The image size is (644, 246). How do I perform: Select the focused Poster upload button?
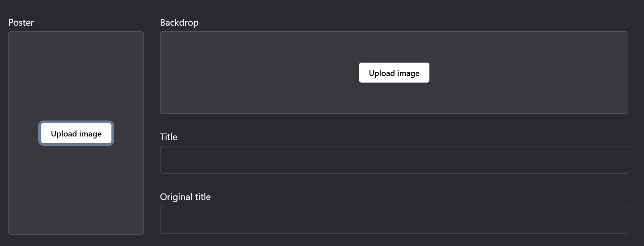pyautogui.click(x=76, y=133)
